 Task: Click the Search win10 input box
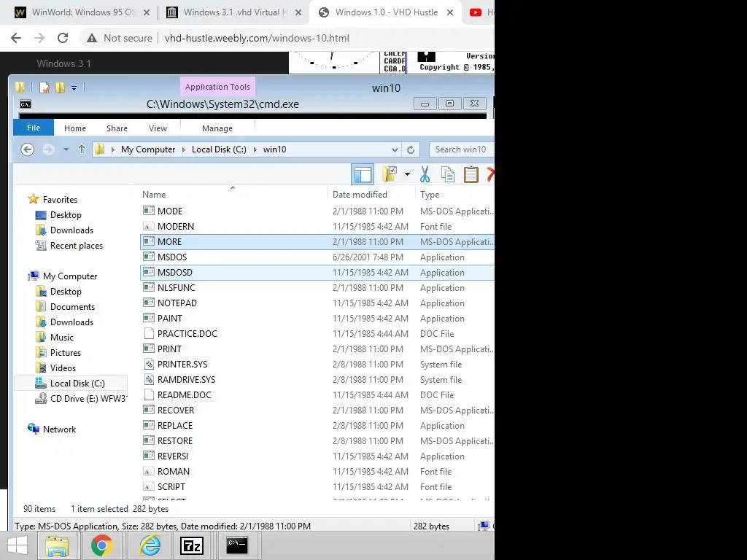pyautogui.click(x=461, y=149)
